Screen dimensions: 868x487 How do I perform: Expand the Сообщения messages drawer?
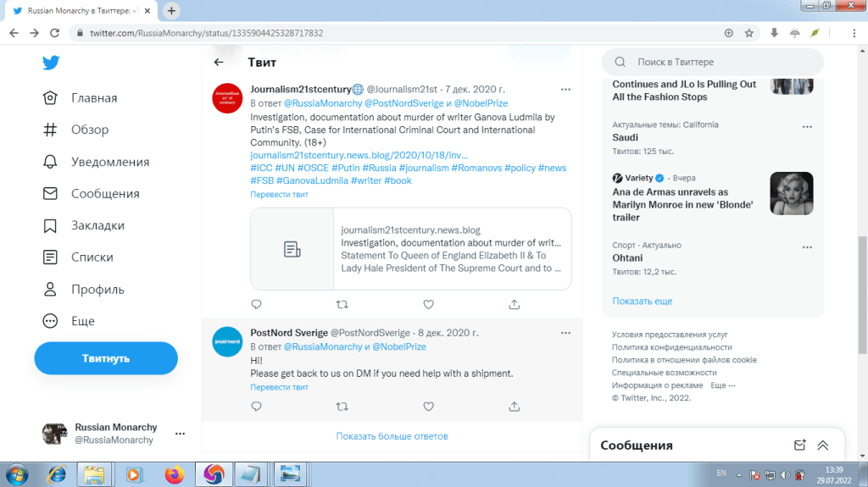click(x=822, y=445)
